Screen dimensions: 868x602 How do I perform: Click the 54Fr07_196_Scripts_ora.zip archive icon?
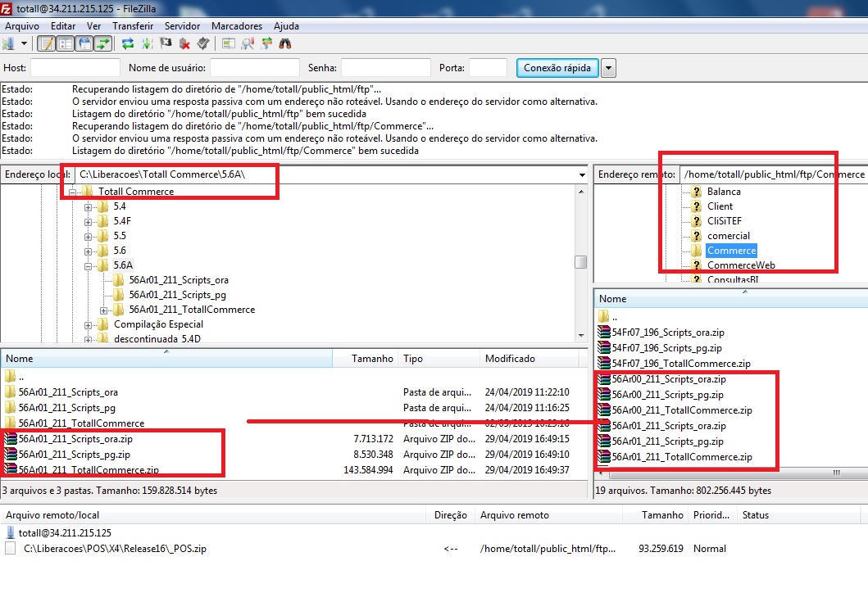click(604, 332)
